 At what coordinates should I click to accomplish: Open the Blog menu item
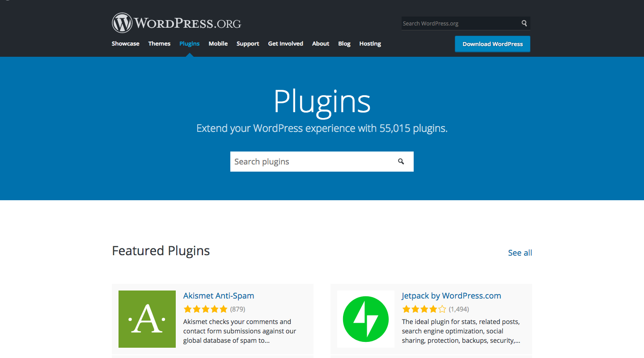(x=344, y=43)
